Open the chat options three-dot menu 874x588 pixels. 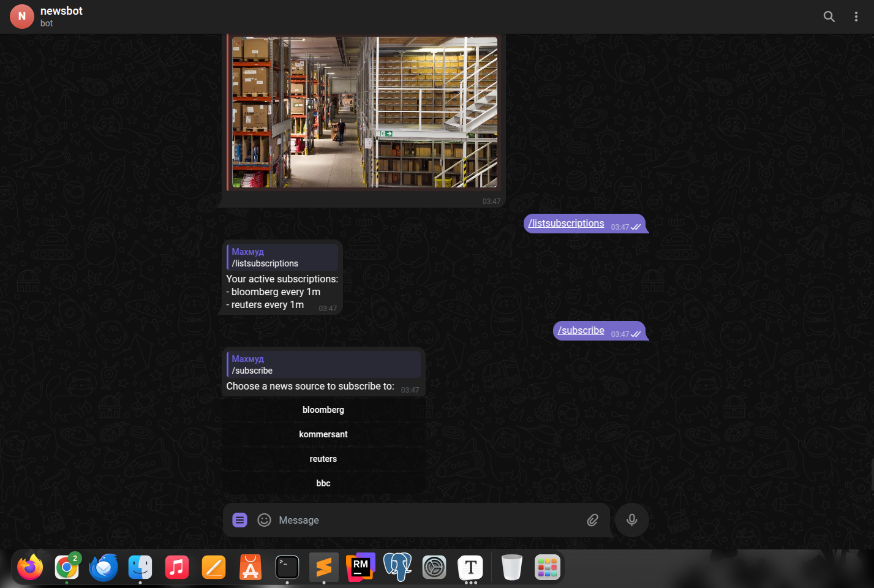tap(856, 17)
